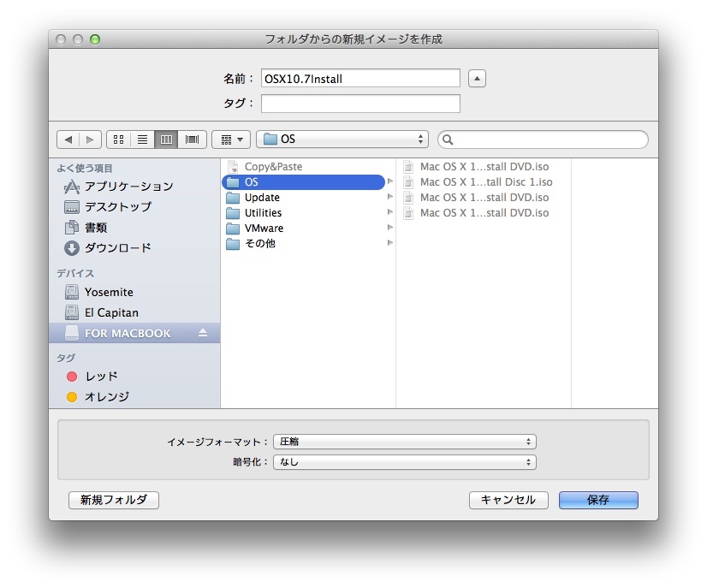This screenshot has width=707, height=588.
Task: Expand the その他 folder arrow
Action: 390,242
